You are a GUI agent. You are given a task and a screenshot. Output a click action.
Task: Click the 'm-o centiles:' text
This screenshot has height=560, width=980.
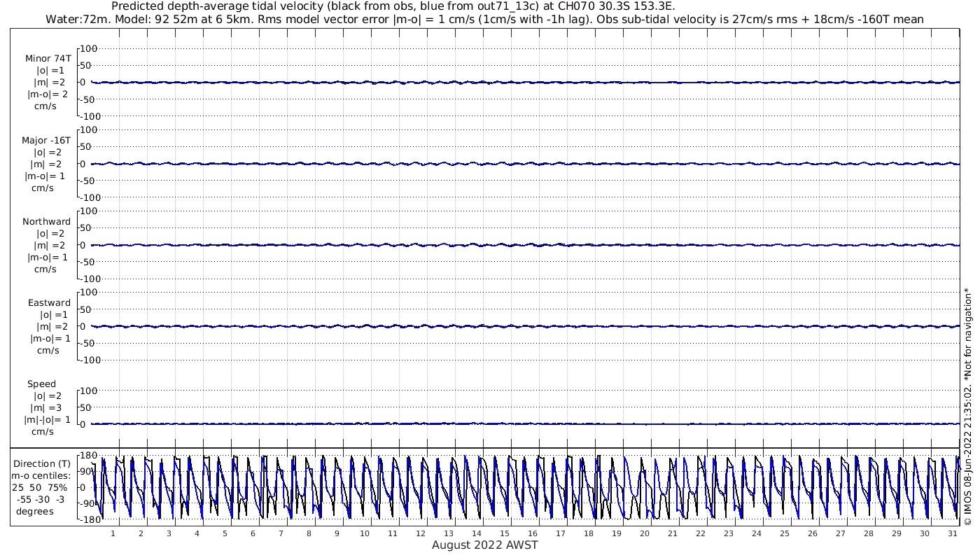(x=41, y=476)
